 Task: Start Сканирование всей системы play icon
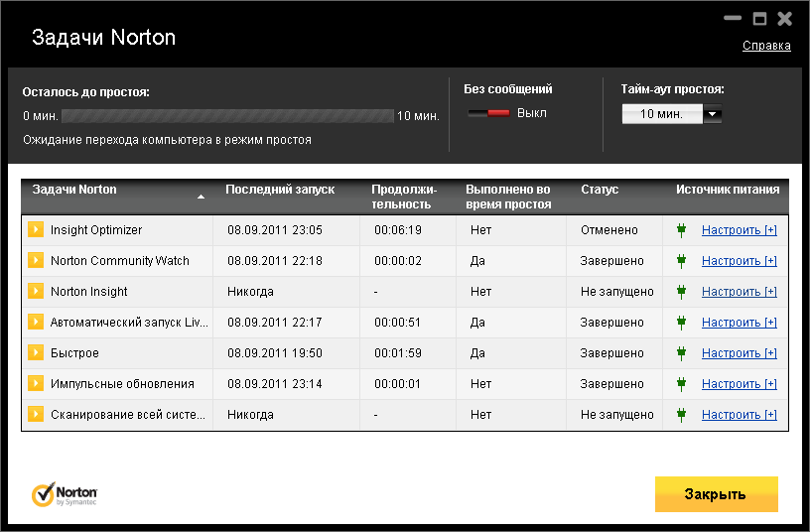[x=36, y=414]
